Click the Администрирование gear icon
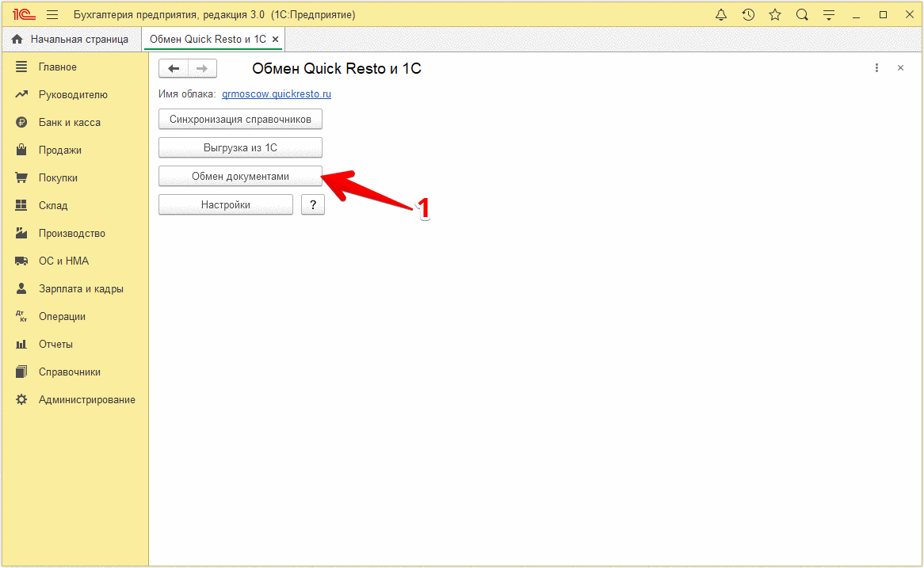Screen dimensions: 924x568 21,399
